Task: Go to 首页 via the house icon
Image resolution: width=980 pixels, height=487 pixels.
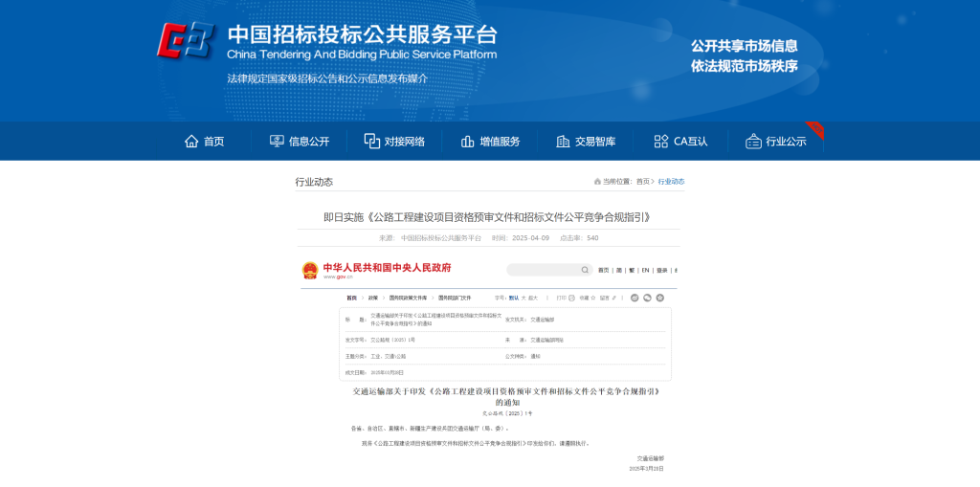Action: [191, 142]
